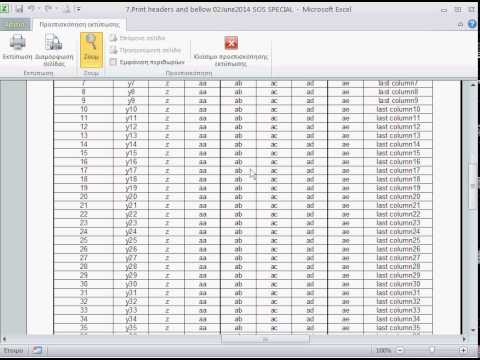Click the Επόμενη σελίδα next page button
480x360 pixels.
(138, 38)
